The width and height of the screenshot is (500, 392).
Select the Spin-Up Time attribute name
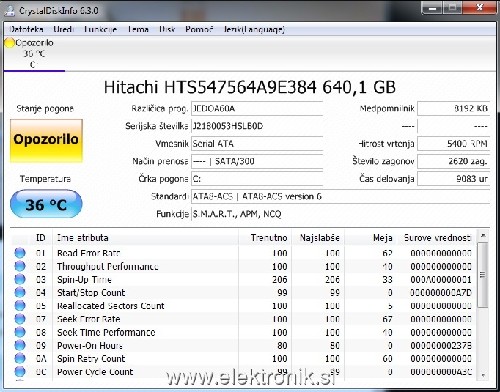coord(84,279)
